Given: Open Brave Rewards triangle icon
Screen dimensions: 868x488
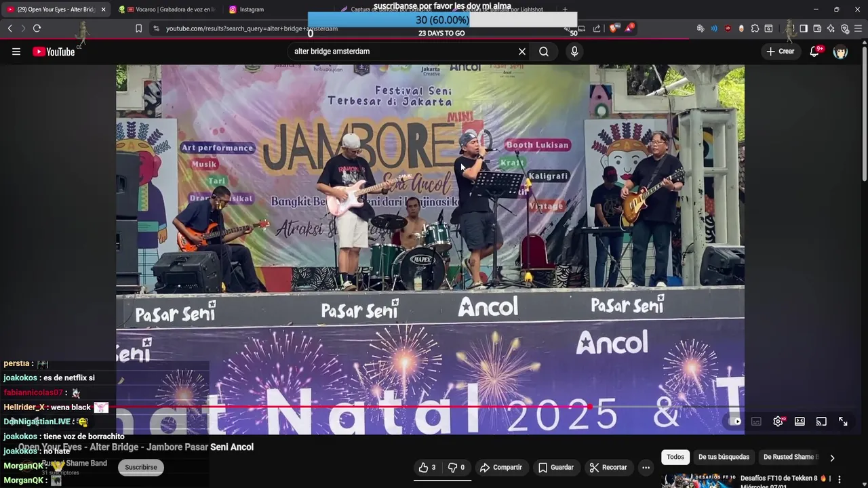Looking at the screenshot, I should (629, 28).
